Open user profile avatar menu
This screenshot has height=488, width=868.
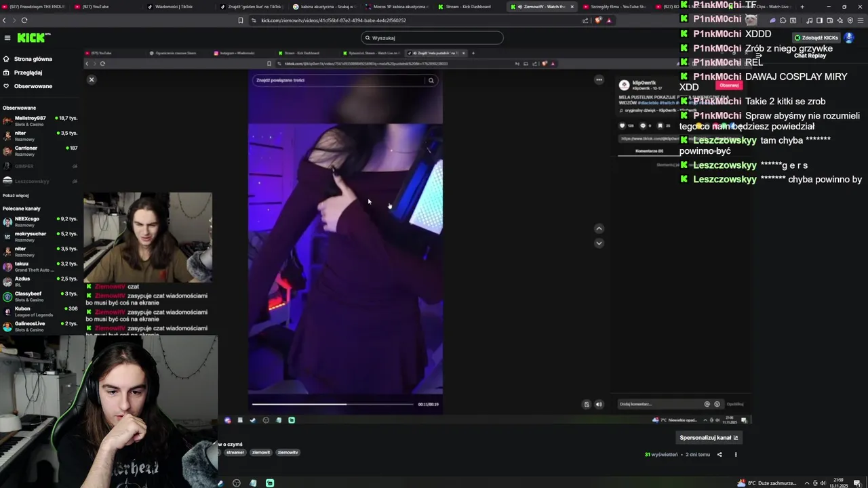coord(849,38)
